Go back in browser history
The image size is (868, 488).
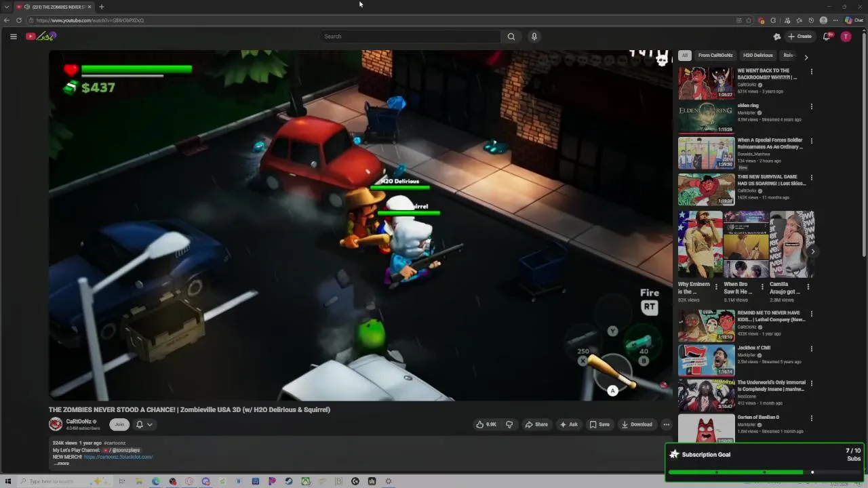[x=7, y=20]
